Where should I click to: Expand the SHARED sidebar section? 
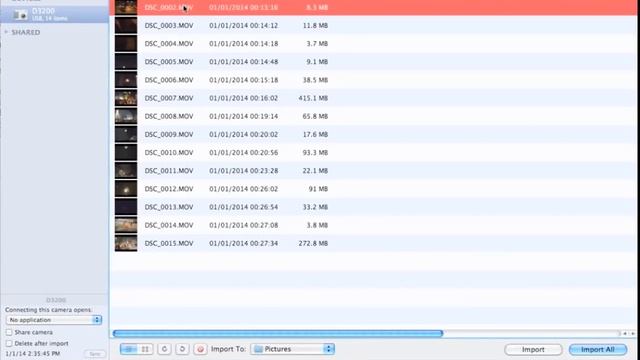(6, 32)
